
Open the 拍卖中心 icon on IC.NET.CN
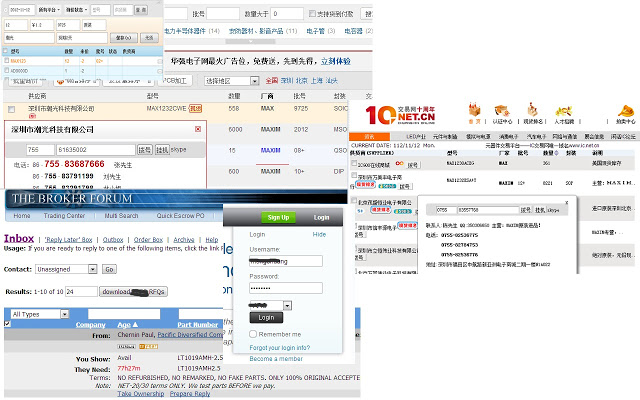click(625, 111)
